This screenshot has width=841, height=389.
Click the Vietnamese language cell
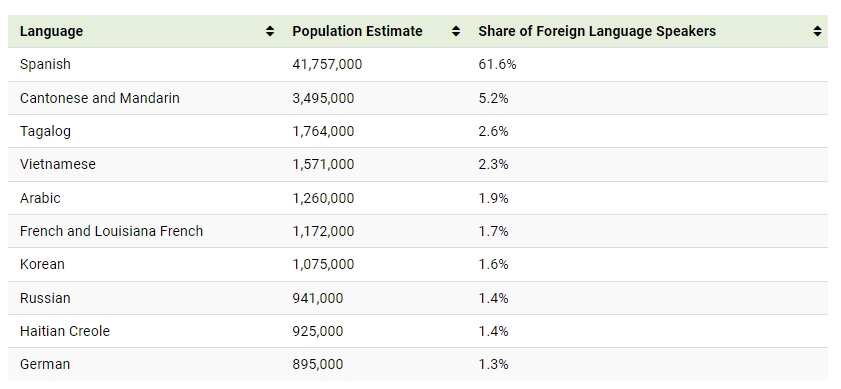point(58,164)
